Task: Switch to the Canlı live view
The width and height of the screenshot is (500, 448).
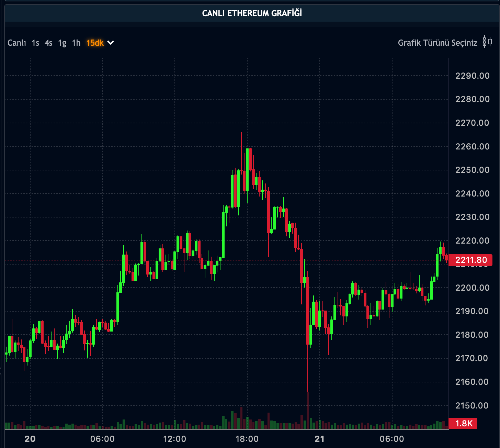Action: click(17, 43)
